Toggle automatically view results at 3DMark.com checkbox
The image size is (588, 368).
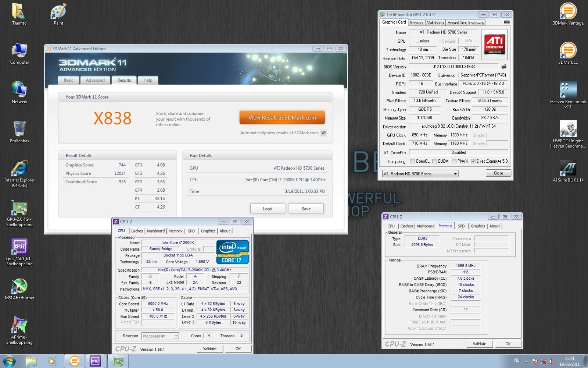tap(323, 133)
